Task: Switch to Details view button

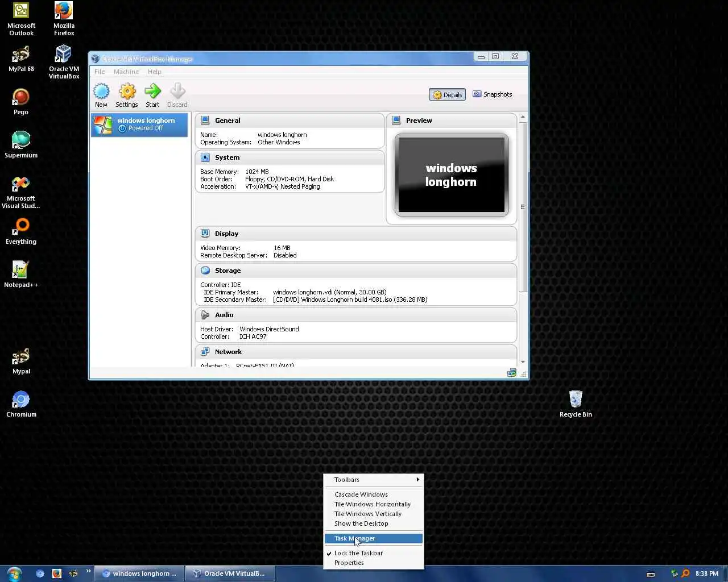Action: tap(447, 95)
